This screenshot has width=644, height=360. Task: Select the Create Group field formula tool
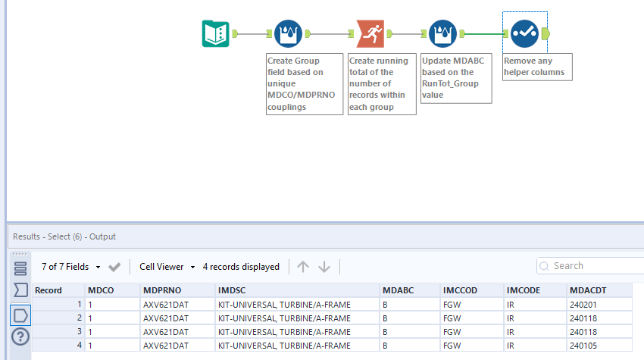tap(289, 33)
